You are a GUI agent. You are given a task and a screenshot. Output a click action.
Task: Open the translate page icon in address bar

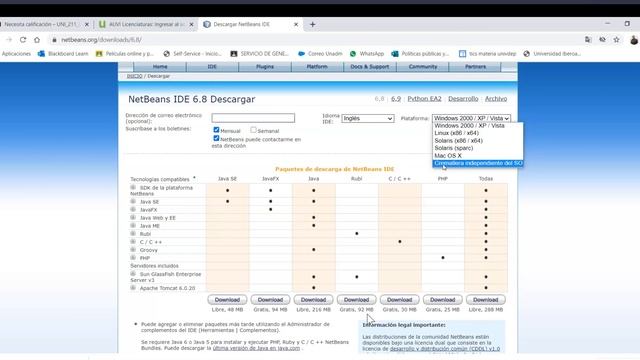coord(588,40)
